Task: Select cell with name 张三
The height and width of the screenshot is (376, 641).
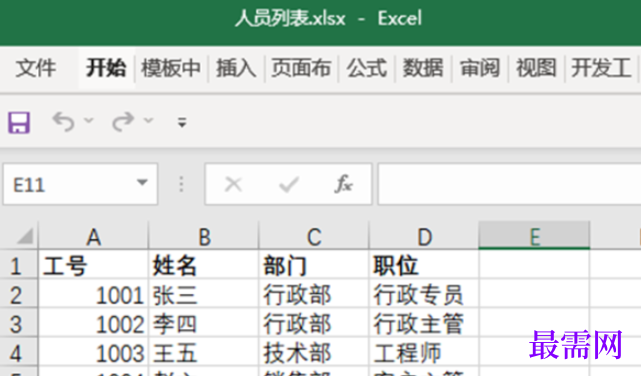Action: coord(204,294)
